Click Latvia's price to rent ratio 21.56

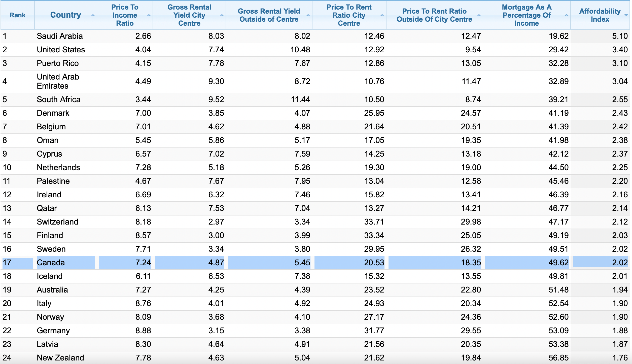tap(374, 344)
